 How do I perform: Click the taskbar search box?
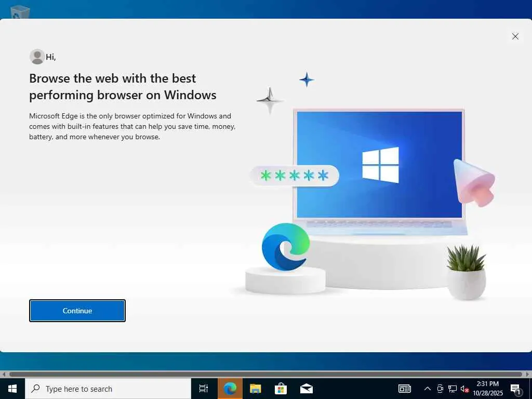point(108,389)
